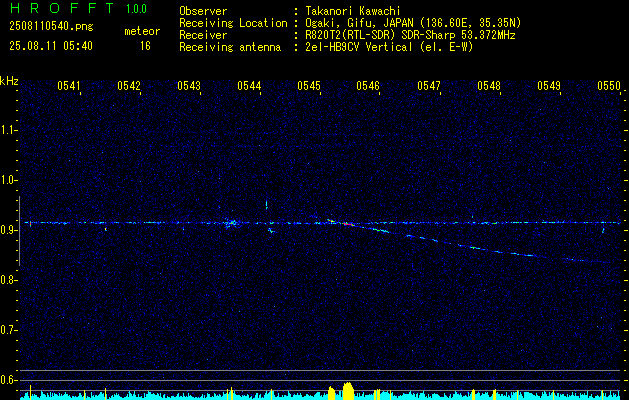Click the 0.7 kHz axis label
This screenshot has height=400, width=629.
(8, 330)
